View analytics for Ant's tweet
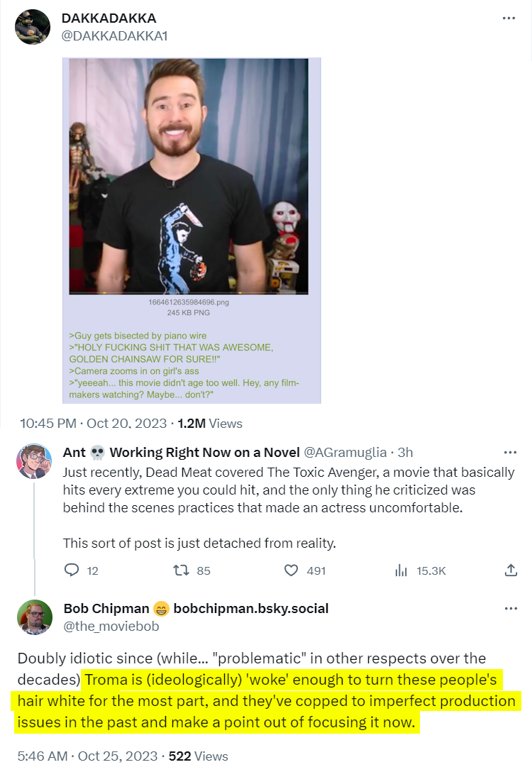 click(x=401, y=570)
